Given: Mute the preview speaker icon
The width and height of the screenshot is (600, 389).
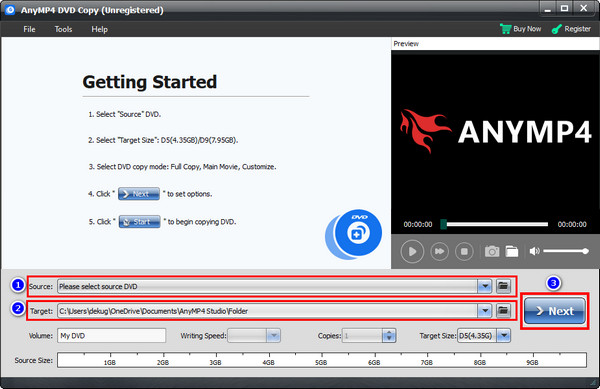Looking at the screenshot, I should click(x=534, y=251).
